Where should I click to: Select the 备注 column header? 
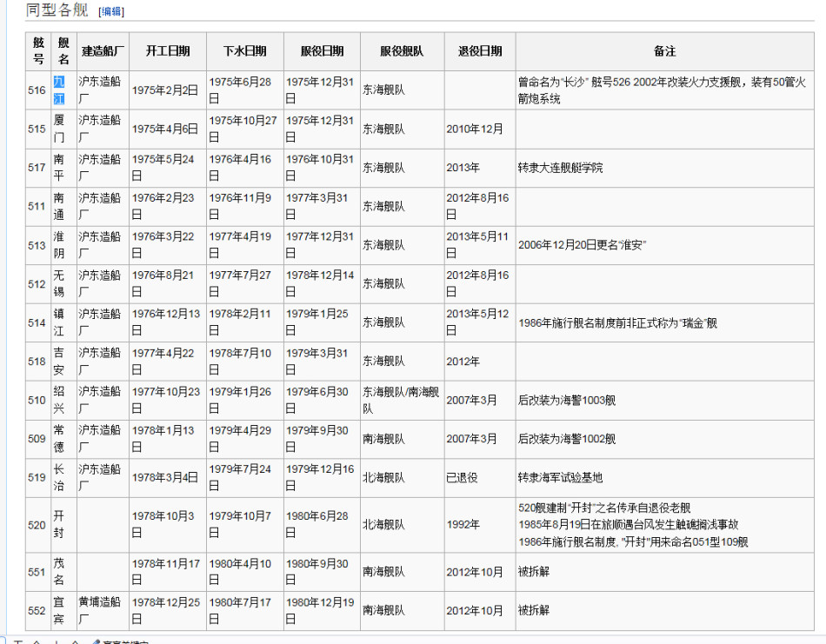(664, 51)
